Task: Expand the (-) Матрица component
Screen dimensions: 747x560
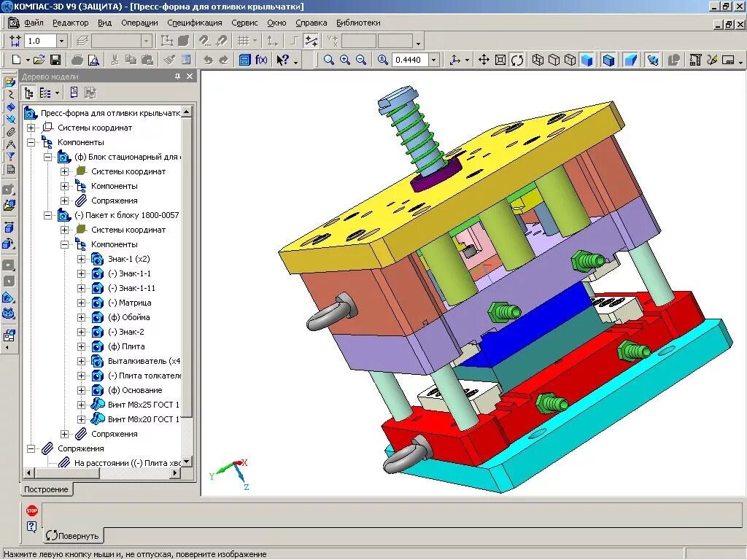Action: click(x=81, y=303)
